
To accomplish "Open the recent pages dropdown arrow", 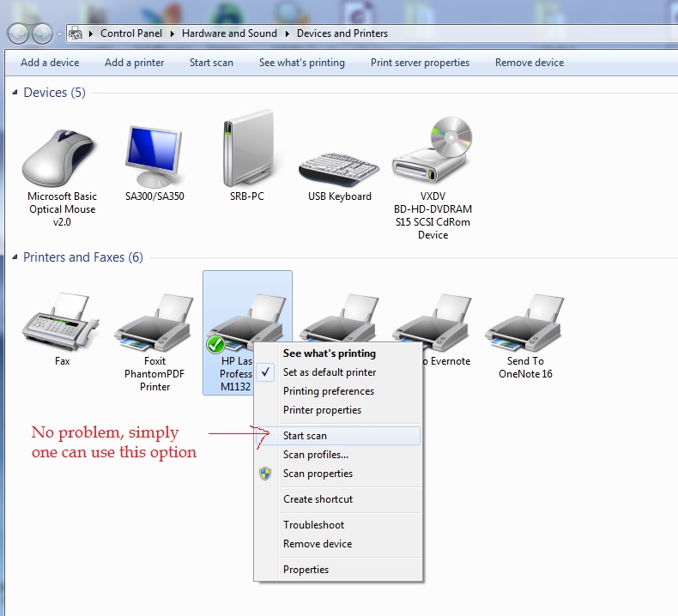I will tap(60, 33).
